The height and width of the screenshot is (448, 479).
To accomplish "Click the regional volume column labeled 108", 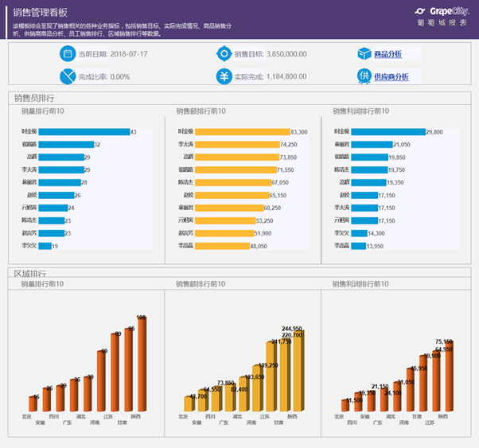I will tap(142, 364).
